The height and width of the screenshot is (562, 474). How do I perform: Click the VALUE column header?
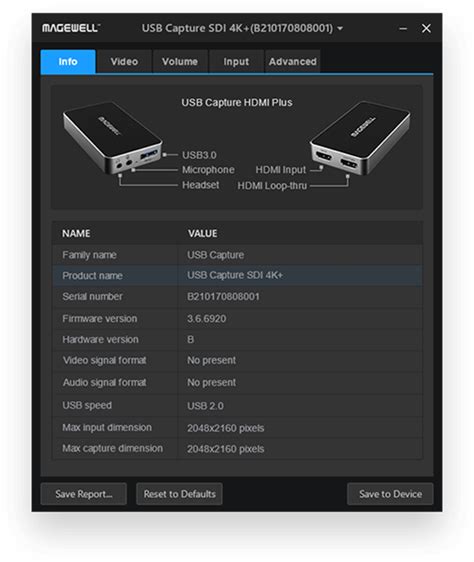tap(203, 233)
